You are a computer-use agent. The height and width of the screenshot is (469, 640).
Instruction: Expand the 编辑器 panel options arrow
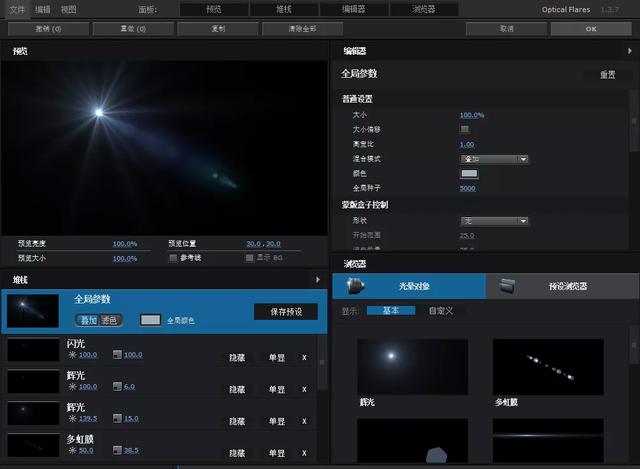630,51
